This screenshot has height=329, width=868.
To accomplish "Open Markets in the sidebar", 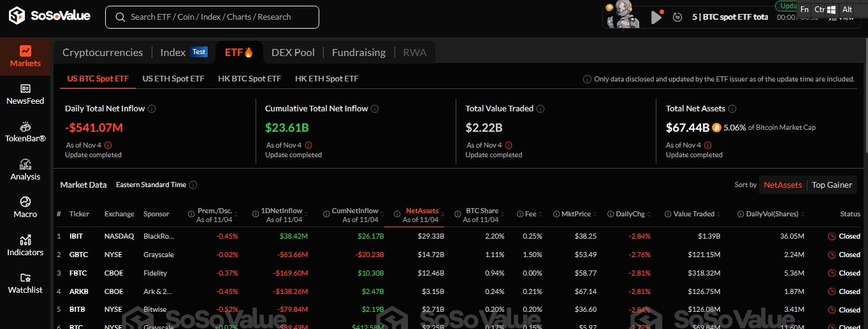I will 25,57.
